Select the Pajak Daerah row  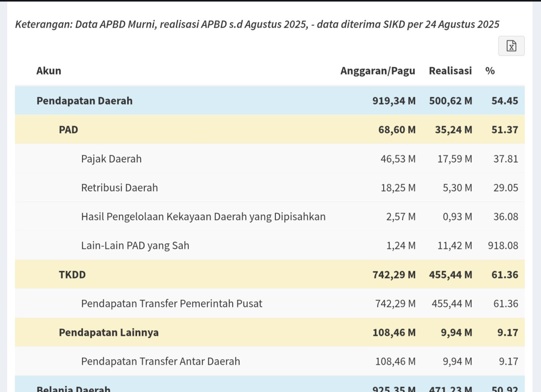click(111, 159)
